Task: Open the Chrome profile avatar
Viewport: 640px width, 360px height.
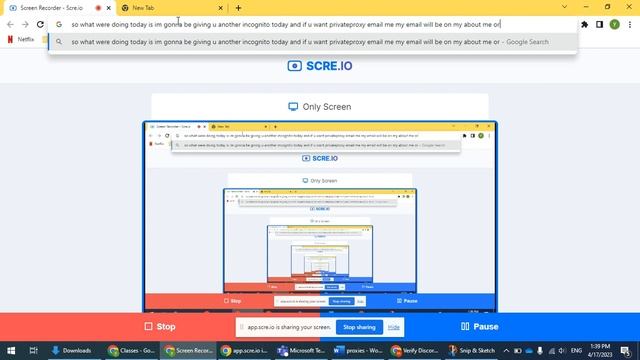Action: (x=614, y=24)
